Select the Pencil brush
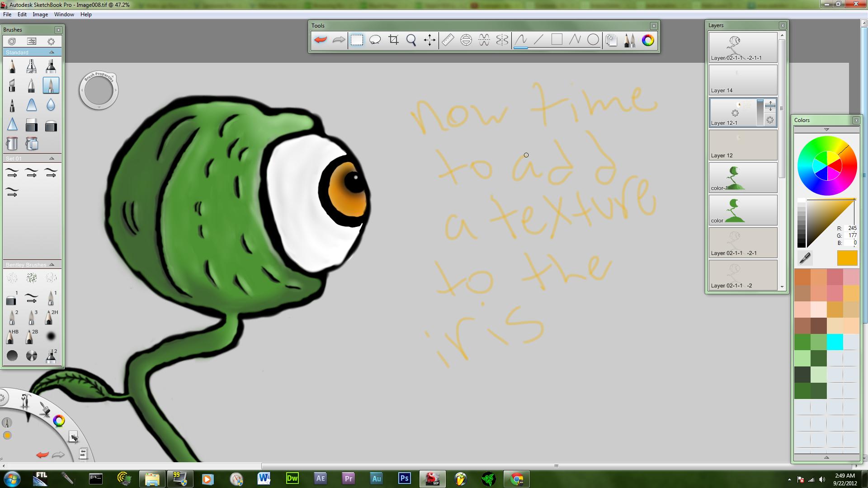This screenshot has height=488, width=868. [x=12, y=66]
